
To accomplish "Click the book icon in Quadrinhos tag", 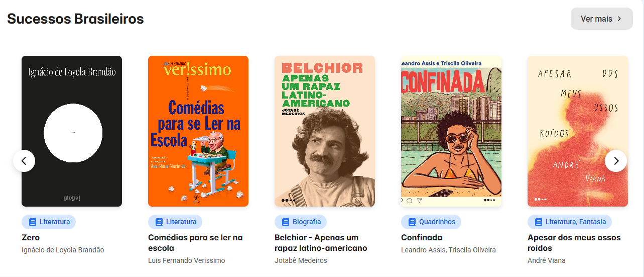I will [412, 222].
